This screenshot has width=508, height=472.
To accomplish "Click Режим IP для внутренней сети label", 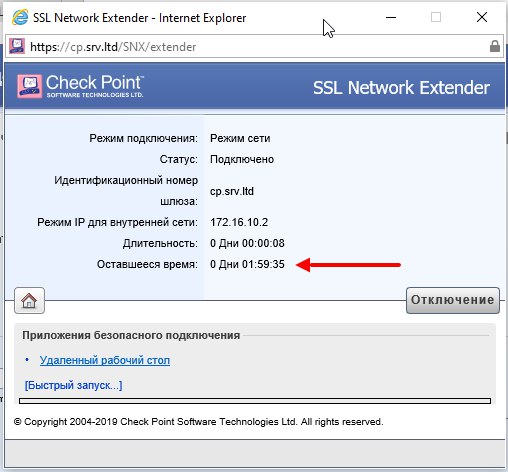I will 117,222.
